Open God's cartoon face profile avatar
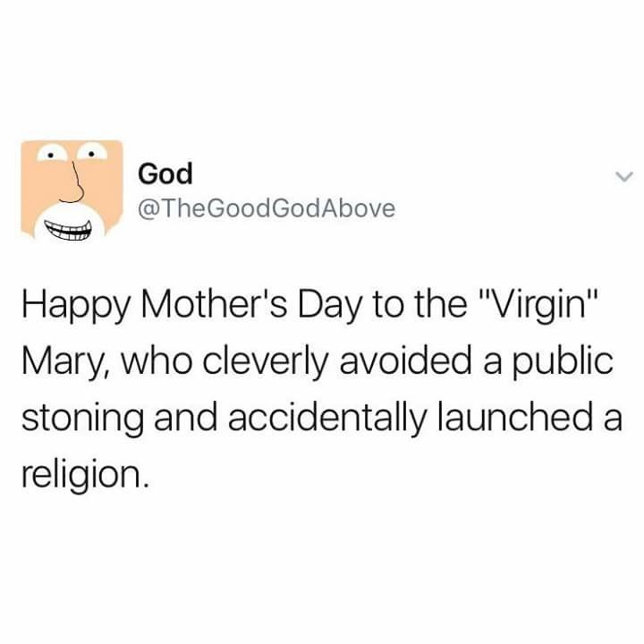644x644 pixels. (72, 191)
